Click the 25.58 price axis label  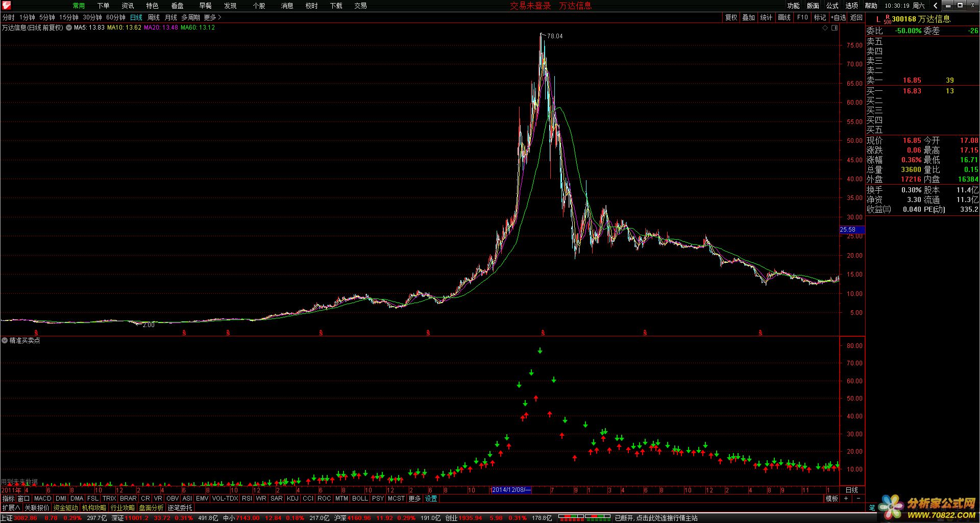tap(848, 230)
